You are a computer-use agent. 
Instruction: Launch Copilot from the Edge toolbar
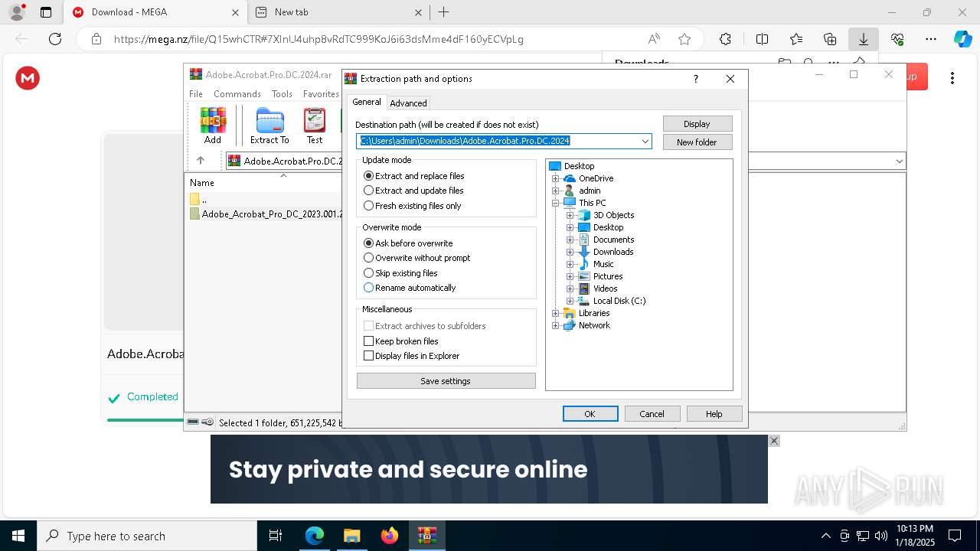(962, 39)
